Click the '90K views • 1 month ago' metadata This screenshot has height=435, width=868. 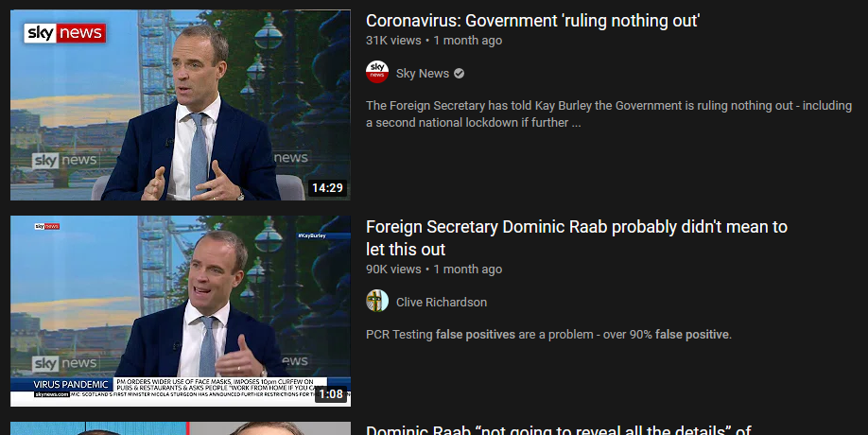[x=434, y=269]
